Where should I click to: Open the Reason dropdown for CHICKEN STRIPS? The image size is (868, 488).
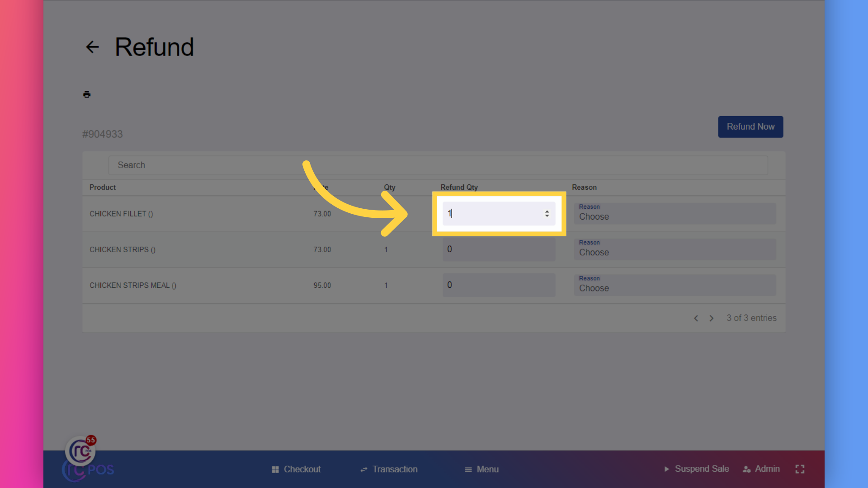(x=675, y=249)
